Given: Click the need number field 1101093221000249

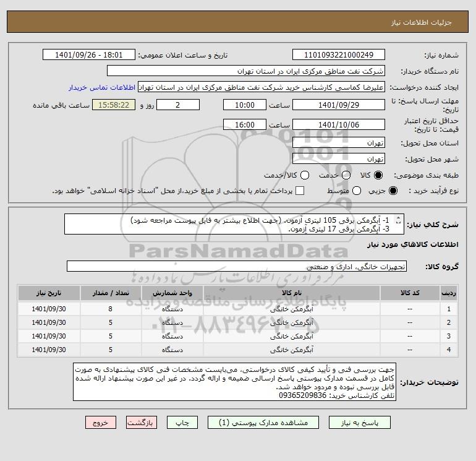Looking at the screenshot, I should click(339, 55).
